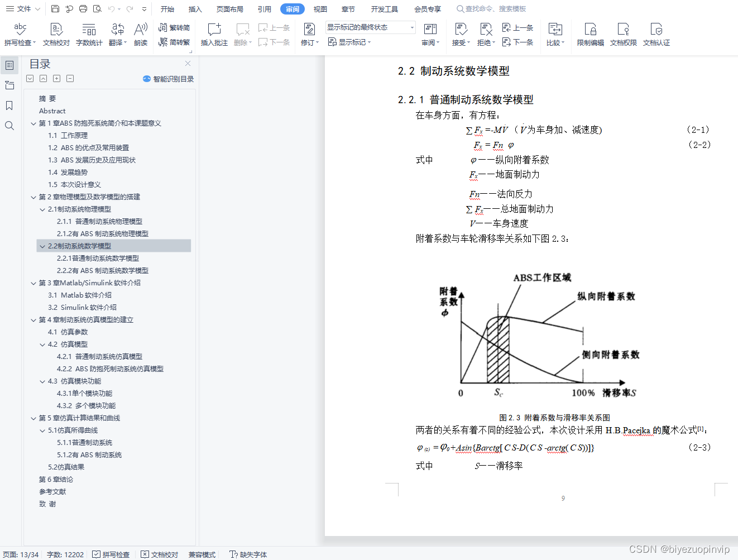Switch to the 视图 ribbon tab
The image size is (738, 560).
click(x=320, y=8)
